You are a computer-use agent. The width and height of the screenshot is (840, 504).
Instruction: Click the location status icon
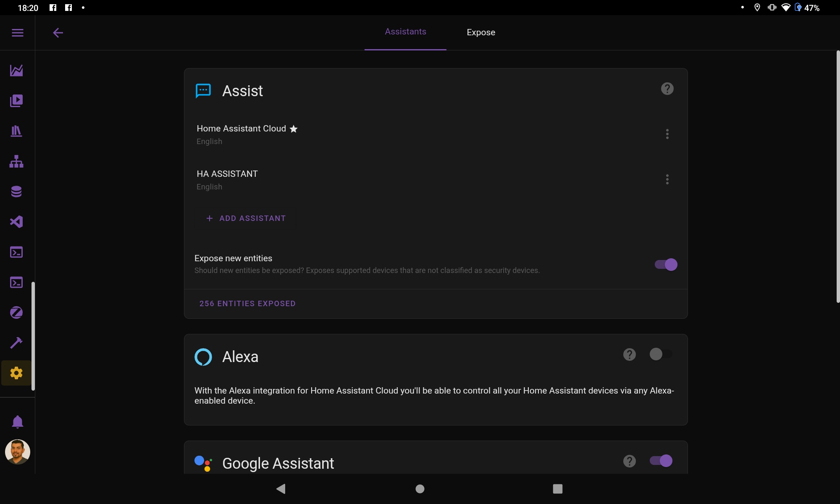757,8
